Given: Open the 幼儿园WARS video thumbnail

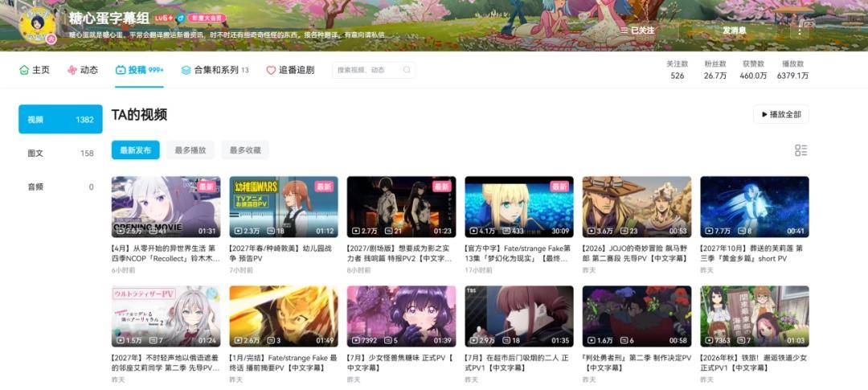Looking at the screenshot, I should pos(284,207).
